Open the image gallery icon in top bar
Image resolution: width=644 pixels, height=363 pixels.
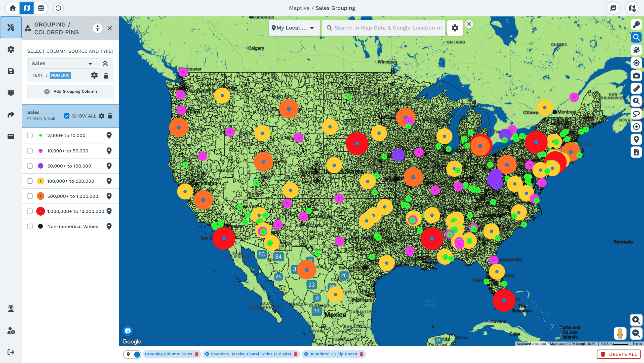[613, 8]
